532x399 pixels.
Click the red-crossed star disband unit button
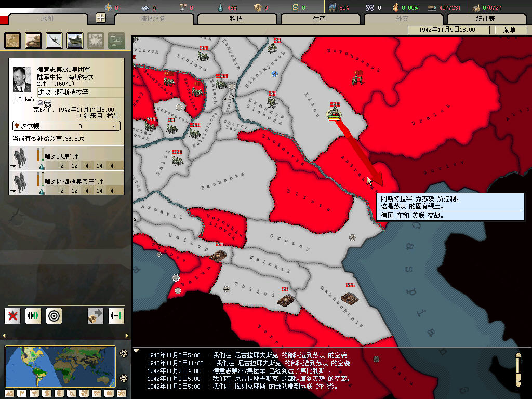click(12, 315)
